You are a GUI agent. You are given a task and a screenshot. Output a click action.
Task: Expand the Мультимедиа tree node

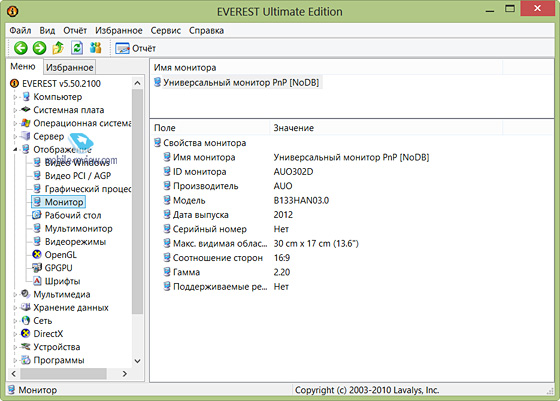15,295
